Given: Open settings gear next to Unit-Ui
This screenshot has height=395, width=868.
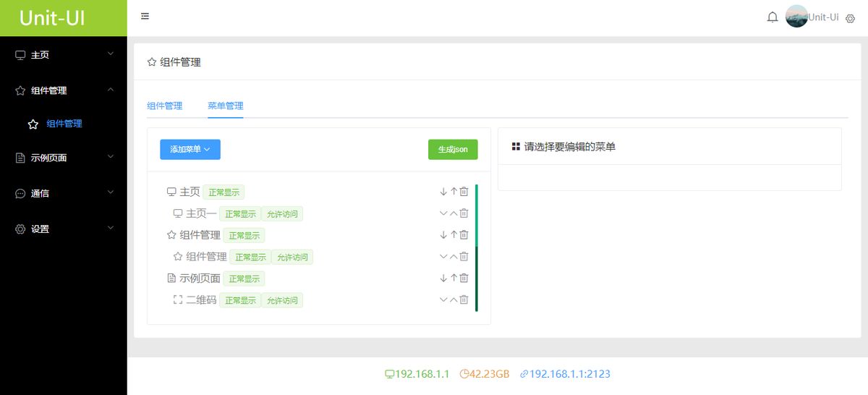Looking at the screenshot, I should tap(850, 18).
